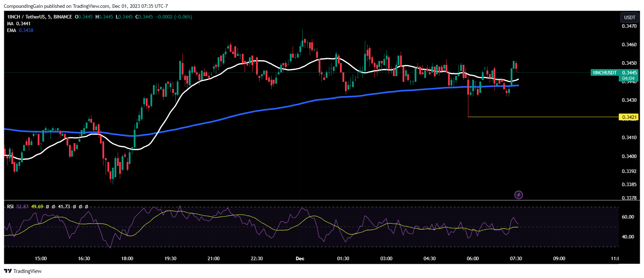Image resolution: width=644 pixels, height=278 pixels.
Task: Click the 09:00 time axis label
Action: point(559,258)
